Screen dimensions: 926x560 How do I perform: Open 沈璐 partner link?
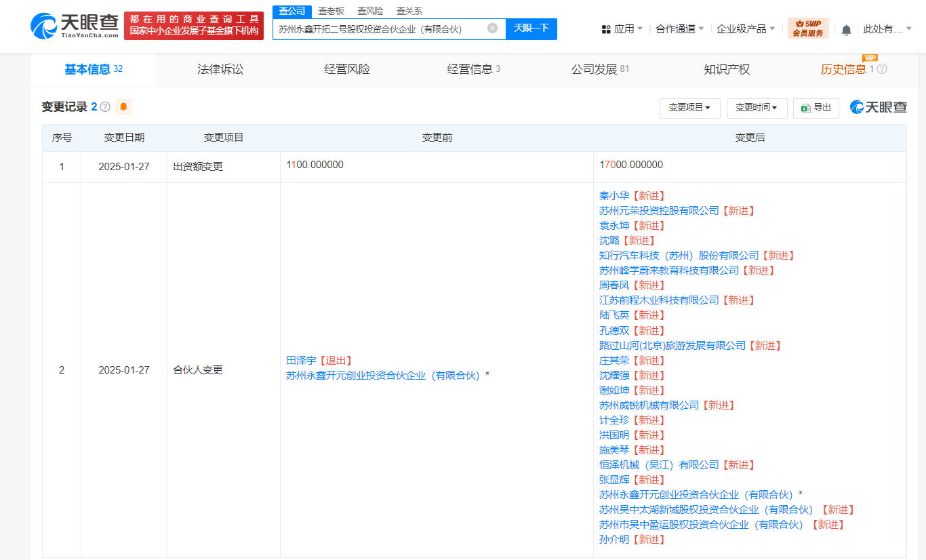(609, 241)
